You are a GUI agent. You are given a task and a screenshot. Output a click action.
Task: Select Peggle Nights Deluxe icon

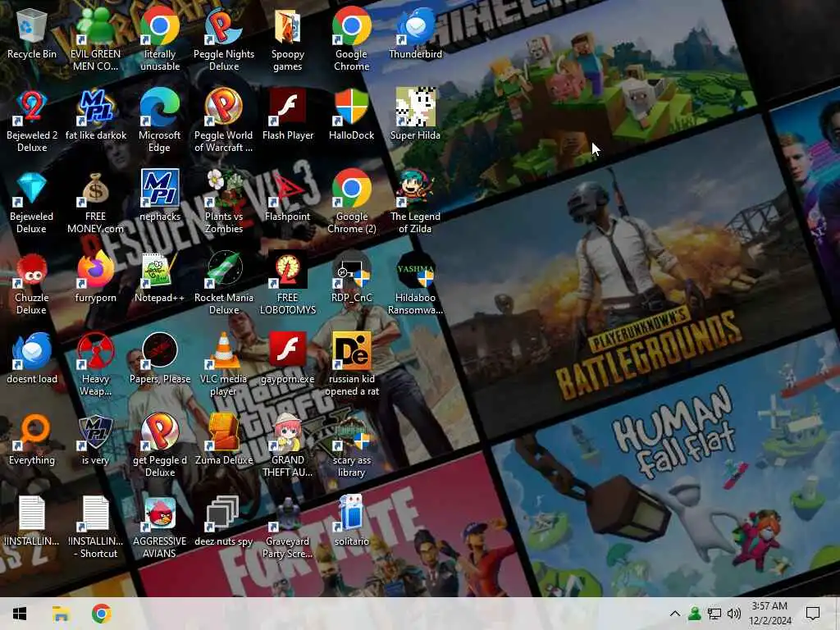(x=224, y=27)
